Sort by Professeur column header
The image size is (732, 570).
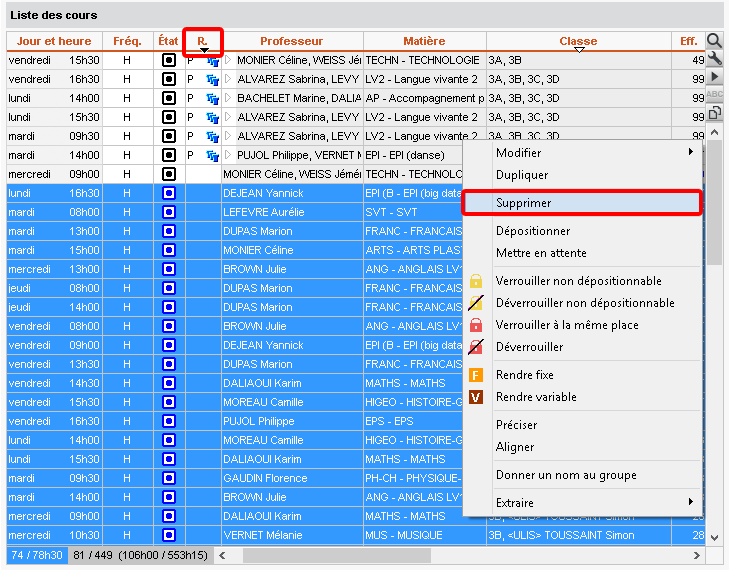[x=292, y=41]
